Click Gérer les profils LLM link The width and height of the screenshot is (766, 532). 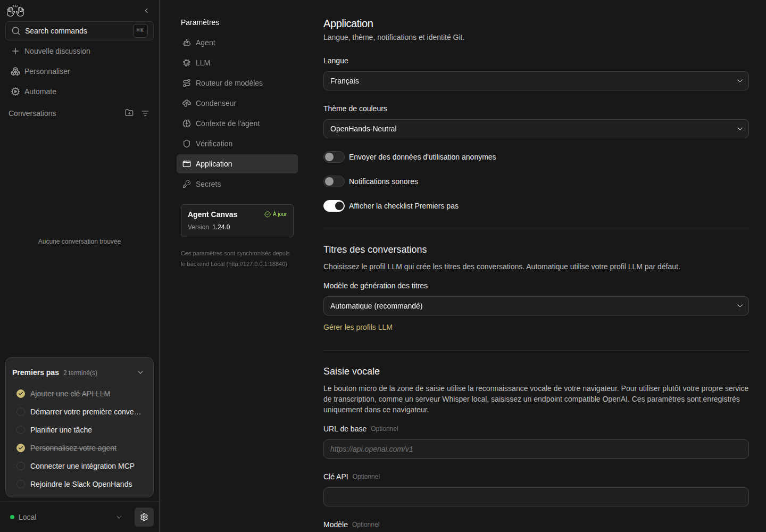tap(358, 327)
